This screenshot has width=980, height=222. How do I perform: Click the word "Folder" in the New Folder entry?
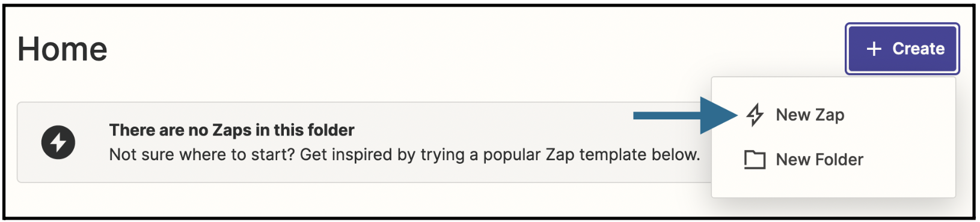click(839, 160)
